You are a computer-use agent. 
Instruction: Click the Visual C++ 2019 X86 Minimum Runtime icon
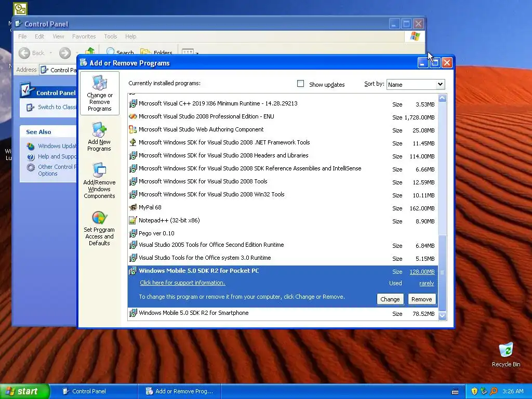[133, 103]
